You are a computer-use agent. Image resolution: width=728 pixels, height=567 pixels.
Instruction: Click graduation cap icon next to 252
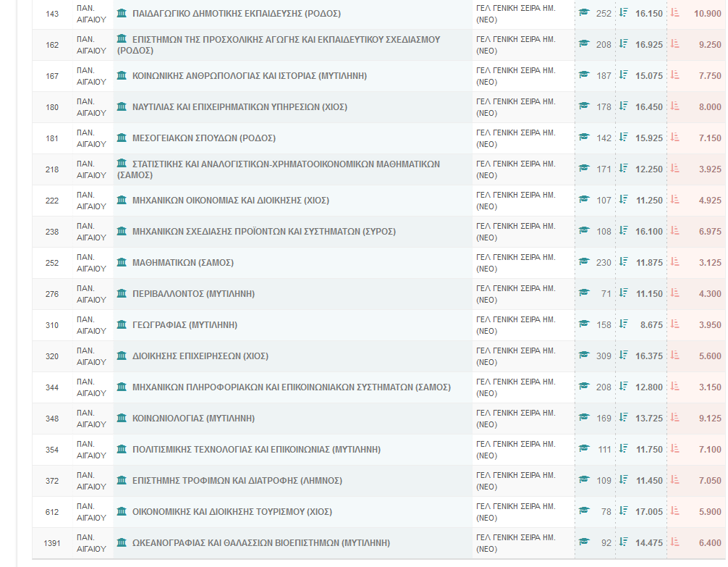pos(584,12)
